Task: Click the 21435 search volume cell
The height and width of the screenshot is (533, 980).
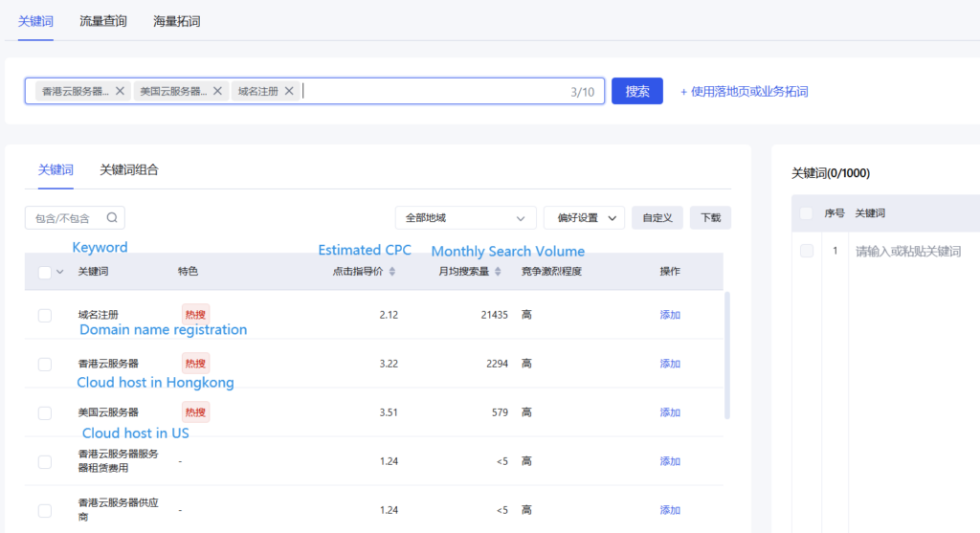Action: tap(495, 315)
